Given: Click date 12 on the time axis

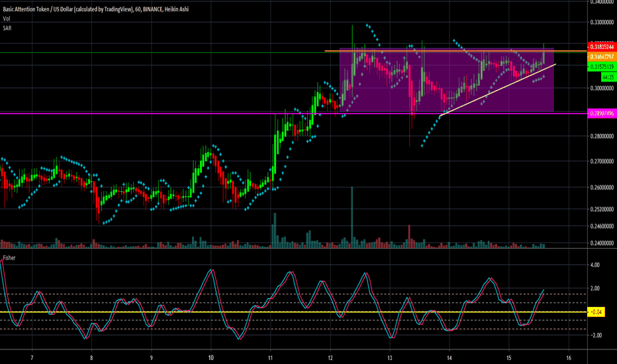Looking at the screenshot, I should [330, 357].
